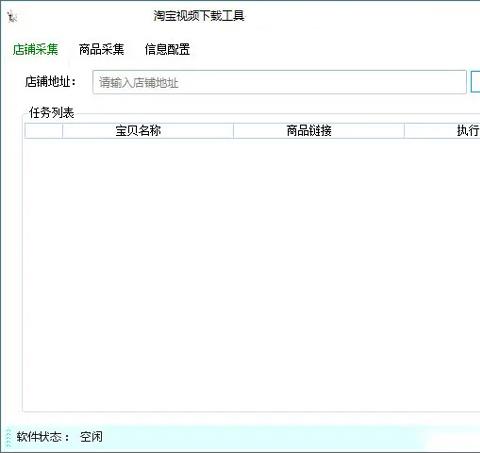Viewport: 480px width, 453px height.
Task: Select the 宝贝名称 column header
Action: [x=148, y=131]
